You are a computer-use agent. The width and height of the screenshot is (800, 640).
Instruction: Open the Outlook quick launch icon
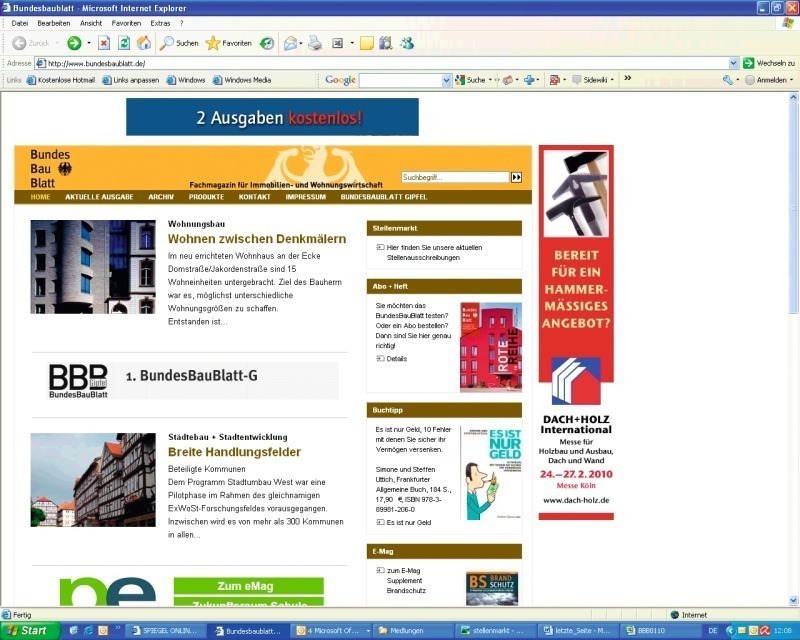[103, 631]
